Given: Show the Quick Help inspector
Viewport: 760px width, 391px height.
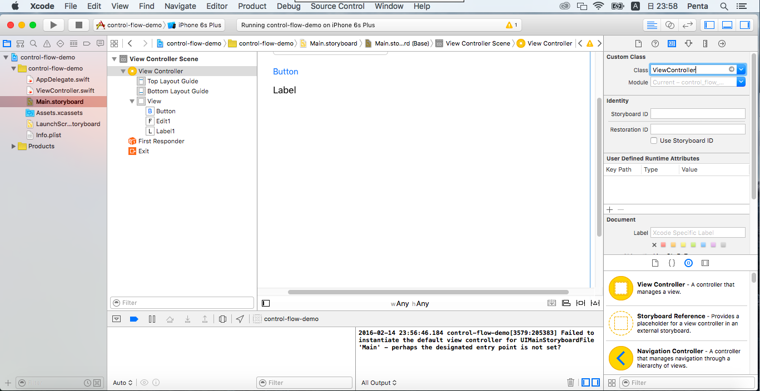Looking at the screenshot, I should click(x=655, y=44).
